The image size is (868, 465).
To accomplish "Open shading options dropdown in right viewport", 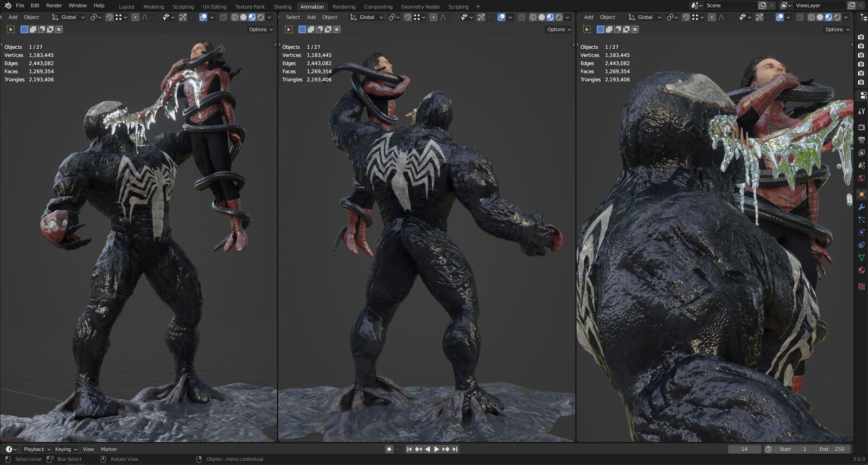I will (846, 17).
